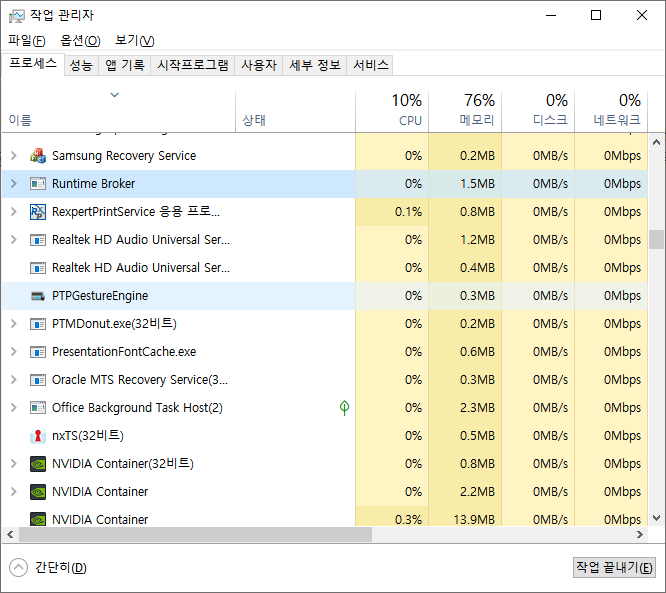
Task: Sort by the 상태 column header
Action: [x=295, y=111]
